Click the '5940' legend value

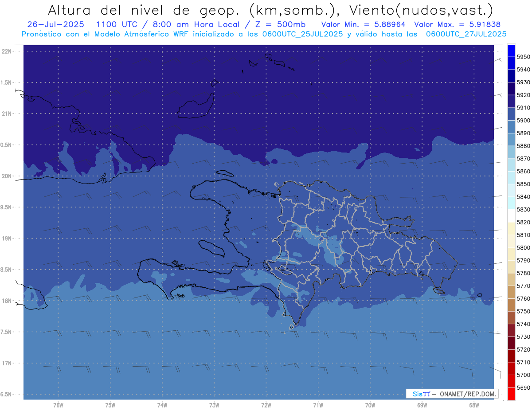(x=524, y=70)
